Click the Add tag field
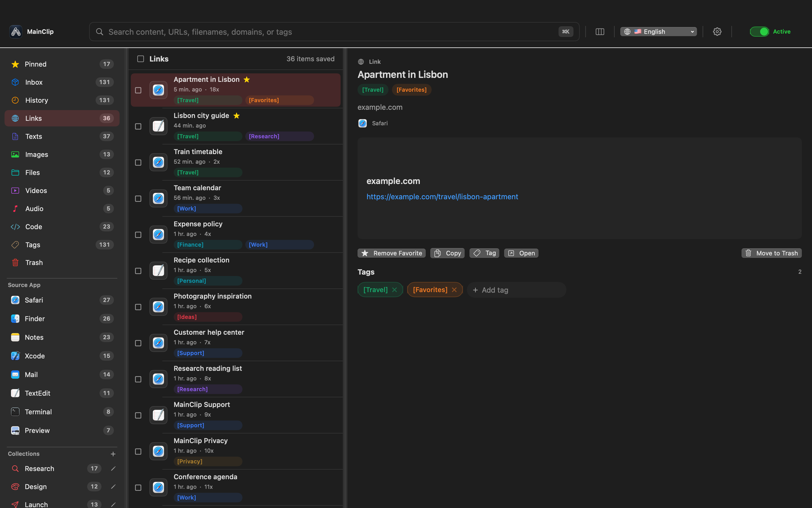Screen dimensions: 812x508 (x=517, y=290)
